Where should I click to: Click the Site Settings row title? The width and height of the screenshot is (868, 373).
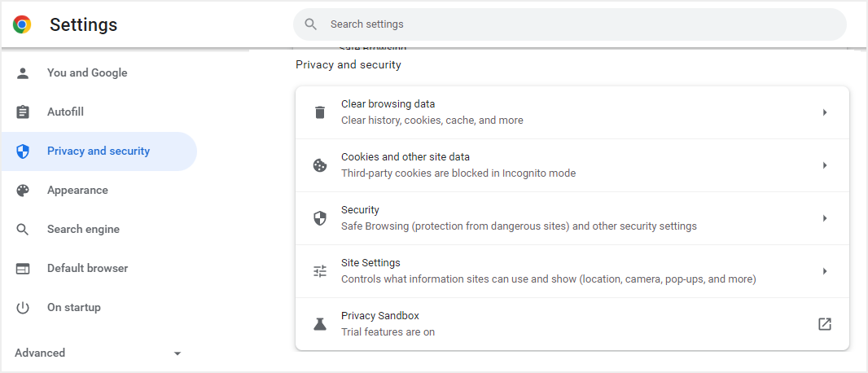[370, 263]
